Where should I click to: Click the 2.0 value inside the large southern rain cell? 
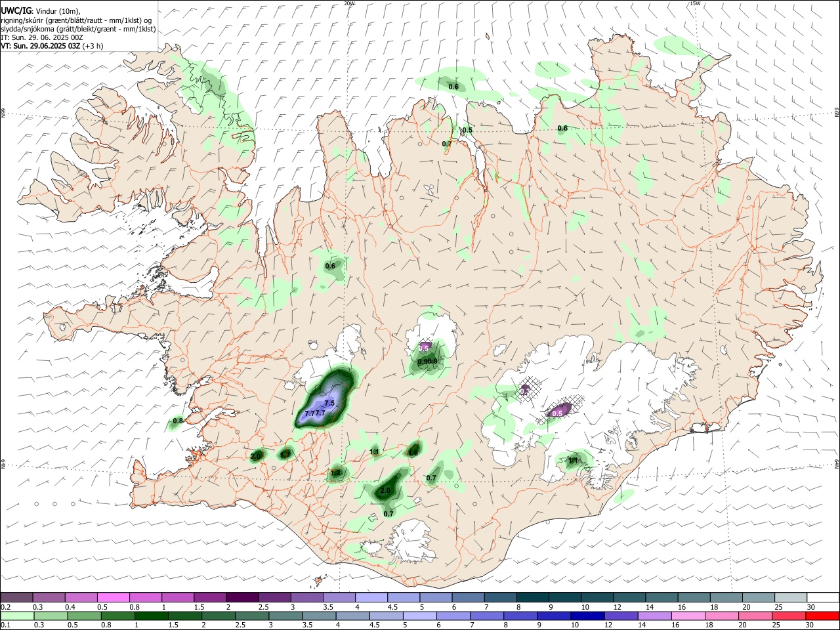[x=385, y=490]
